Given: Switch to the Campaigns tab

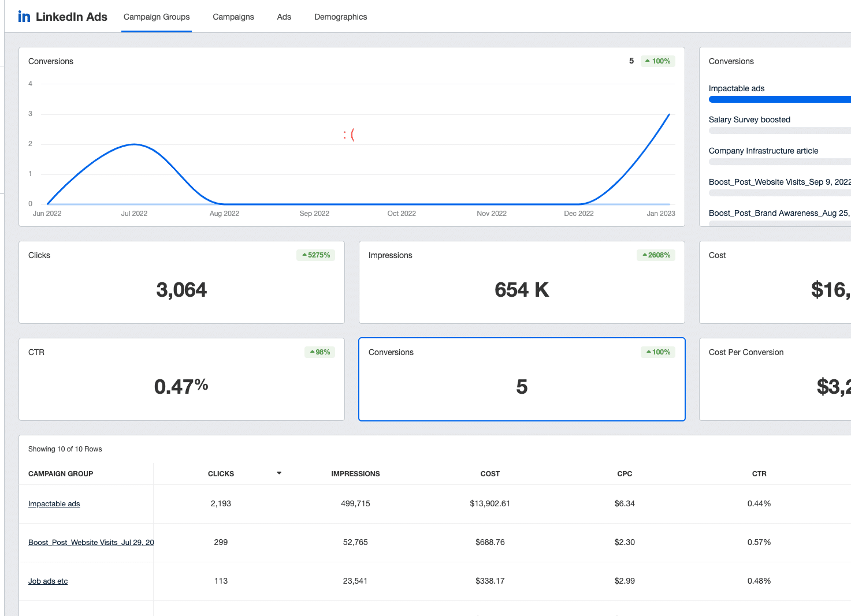Looking at the screenshot, I should [x=233, y=17].
